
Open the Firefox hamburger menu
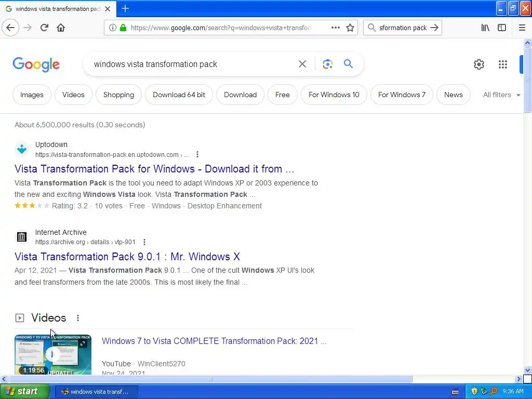[522, 28]
